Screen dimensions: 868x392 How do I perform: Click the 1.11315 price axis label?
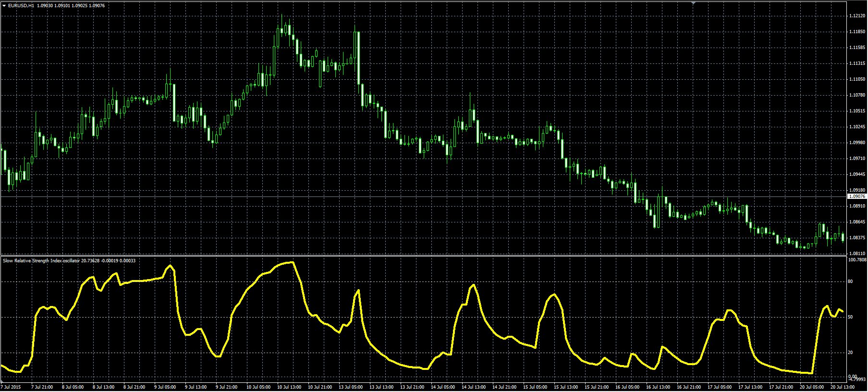(857, 63)
